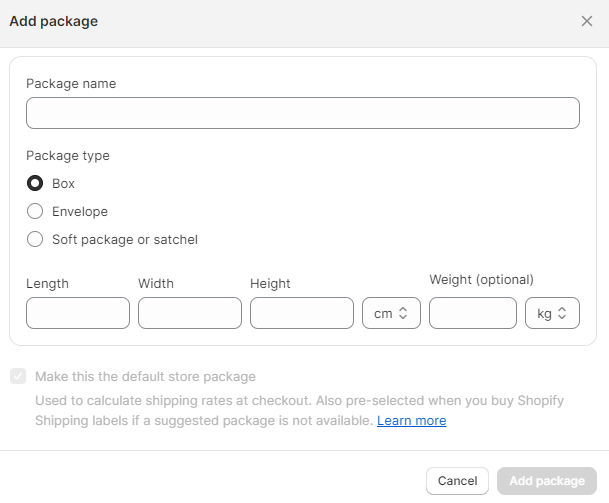Click the Cancel button

tap(457, 481)
